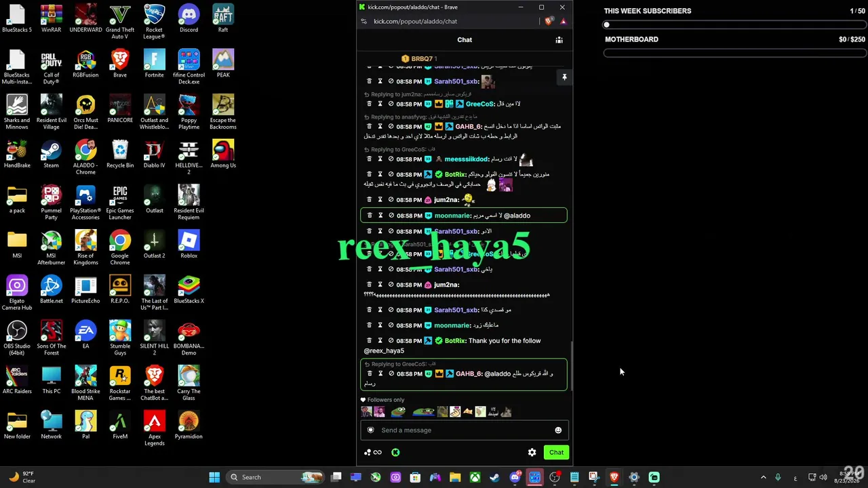Select the Roblox desktop icon

coord(189,245)
